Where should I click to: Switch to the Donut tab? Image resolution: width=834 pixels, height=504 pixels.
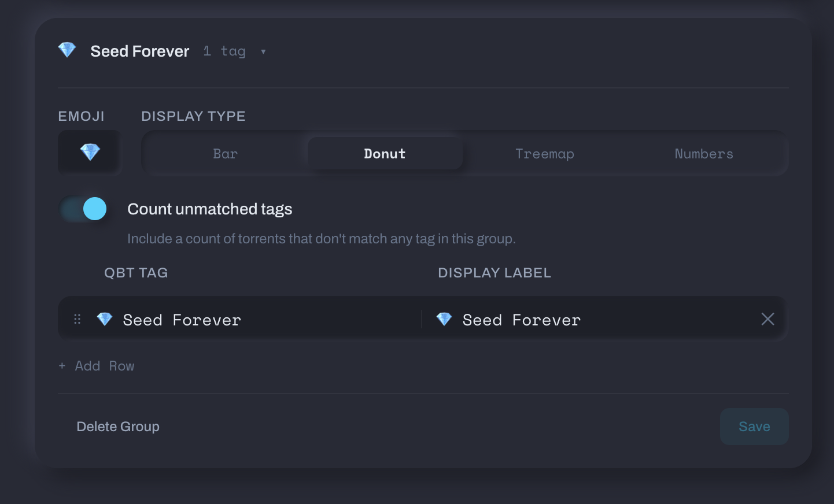384,153
